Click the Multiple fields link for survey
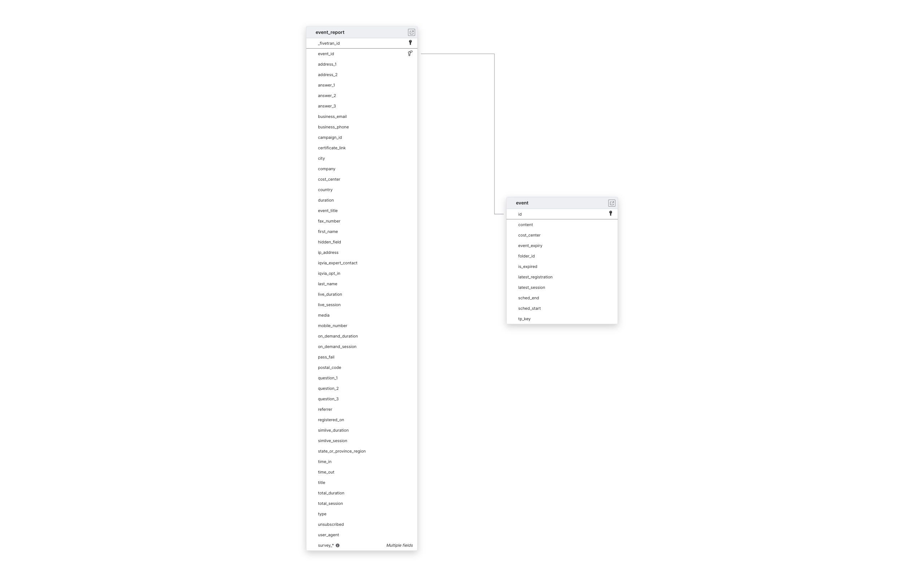 pyautogui.click(x=398, y=545)
